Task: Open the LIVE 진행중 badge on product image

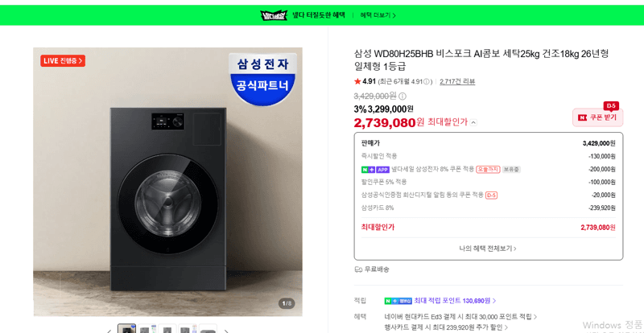Action: pyautogui.click(x=63, y=61)
